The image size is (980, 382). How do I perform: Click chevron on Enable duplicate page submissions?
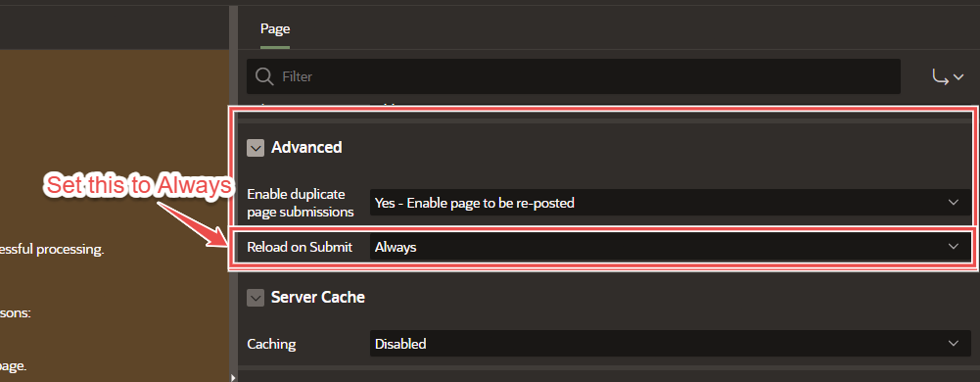(954, 203)
